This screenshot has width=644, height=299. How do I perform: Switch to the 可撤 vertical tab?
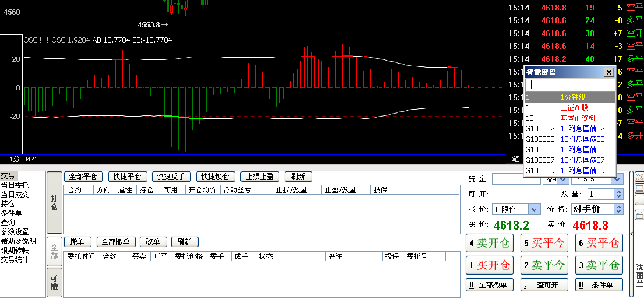click(54, 283)
